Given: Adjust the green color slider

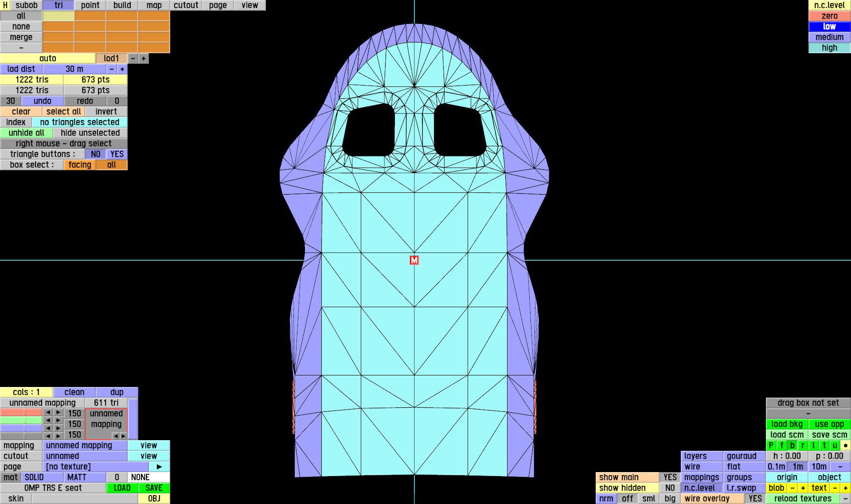Looking at the screenshot, I should pyautogui.click(x=21, y=420).
